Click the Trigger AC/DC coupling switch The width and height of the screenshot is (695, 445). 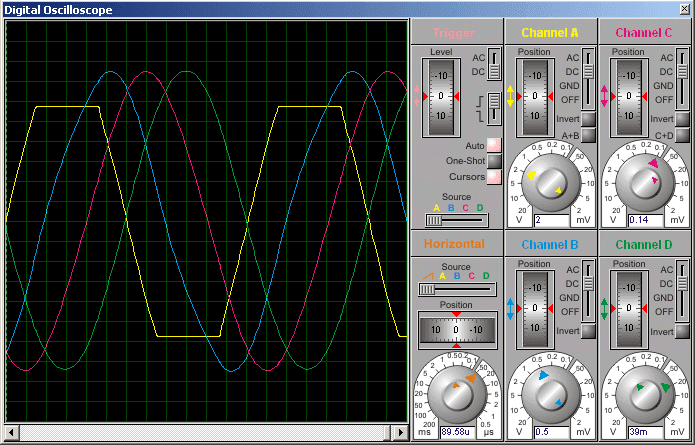494,64
